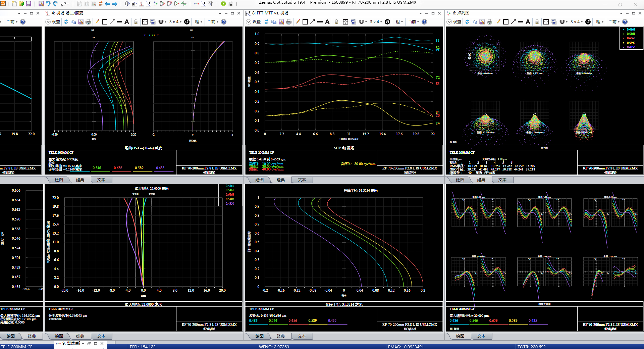Select line annotation tool in spot diagram window
This screenshot has width=644, height=349.
(521, 22)
